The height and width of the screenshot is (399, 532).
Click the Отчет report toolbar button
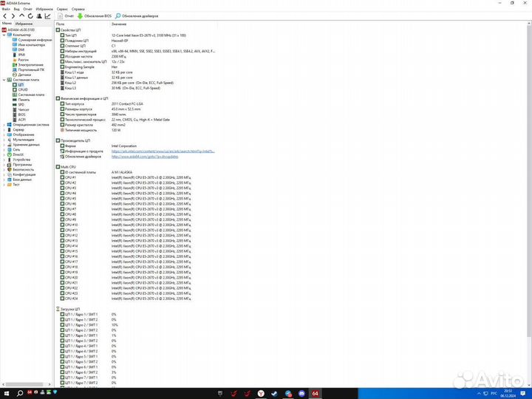[66, 16]
